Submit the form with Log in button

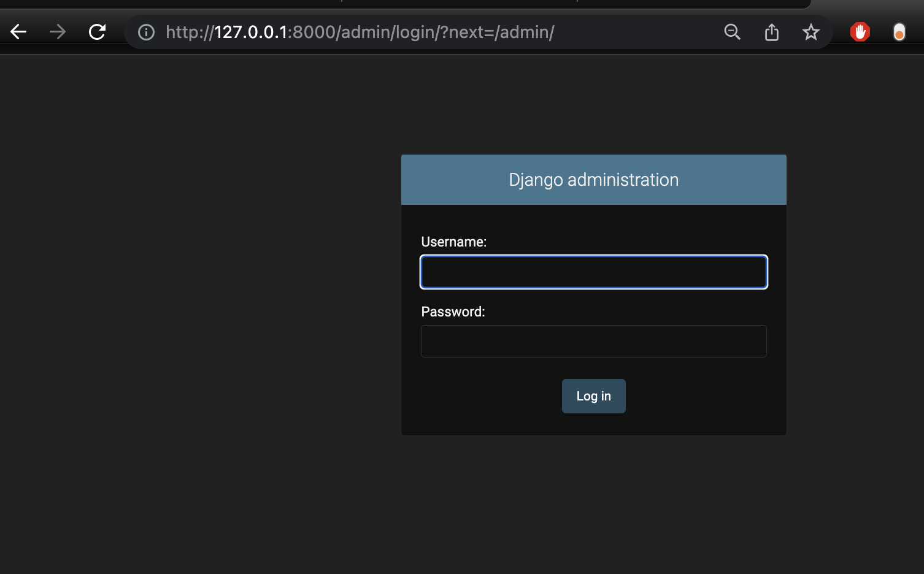click(594, 396)
